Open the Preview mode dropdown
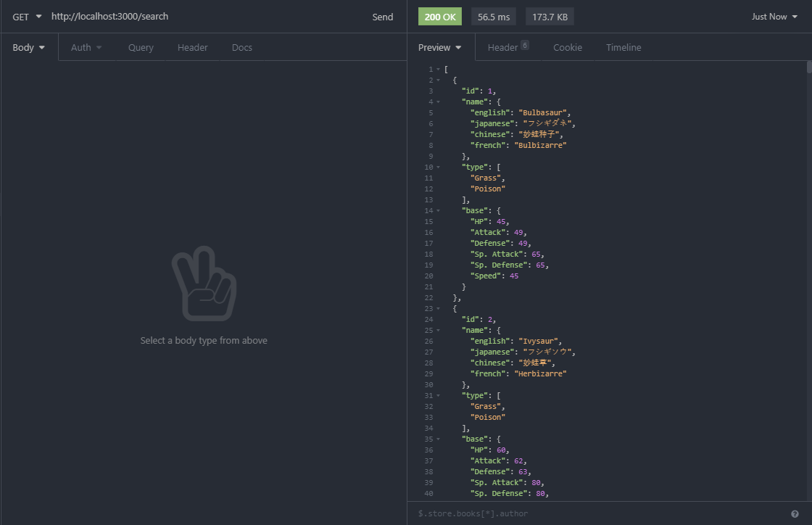Viewport: 812px width, 525px height. pos(439,46)
